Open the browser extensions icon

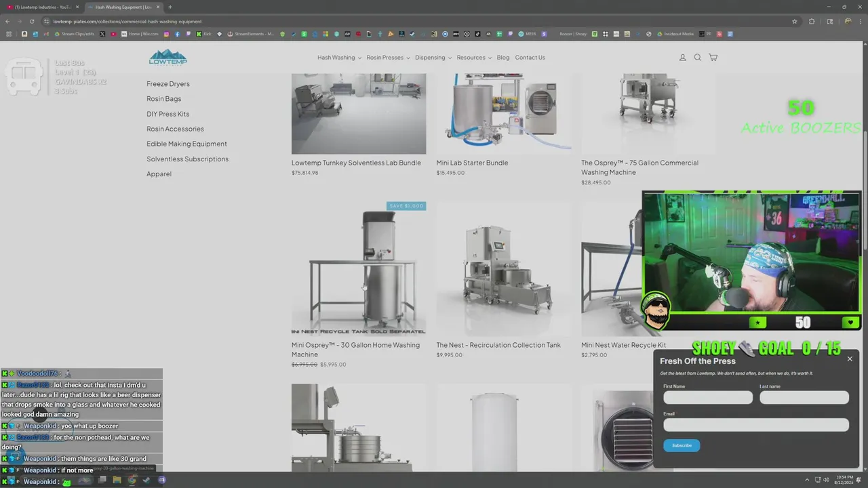tap(812, 21)
